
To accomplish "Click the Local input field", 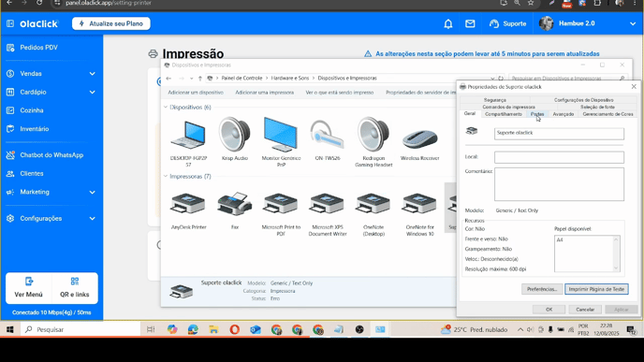I will [x=559, y=157].
